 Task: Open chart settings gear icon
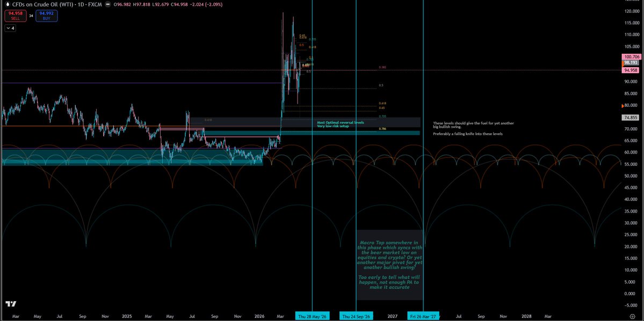[x=632, y=317]
